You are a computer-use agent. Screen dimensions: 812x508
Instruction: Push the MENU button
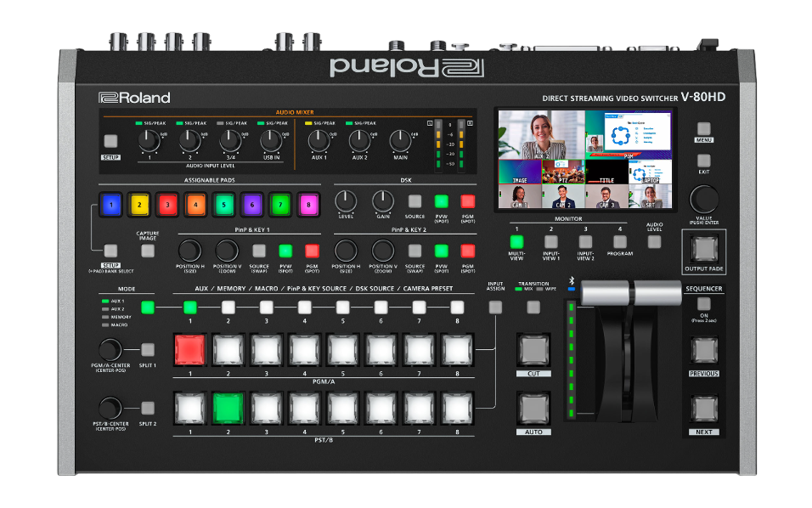704,128
